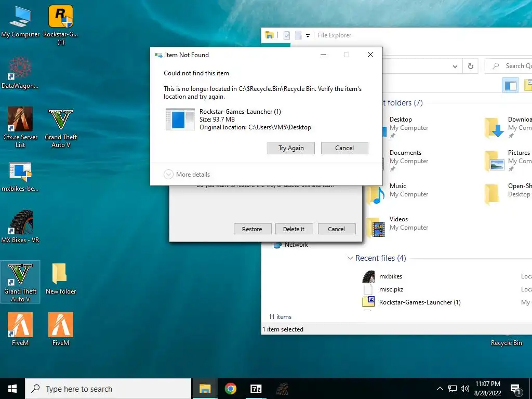Viewport: 532px width, 399px height.
Task: Open the Music folder in File Explorer
Action: pyautogui.click(x=397, y=194)
